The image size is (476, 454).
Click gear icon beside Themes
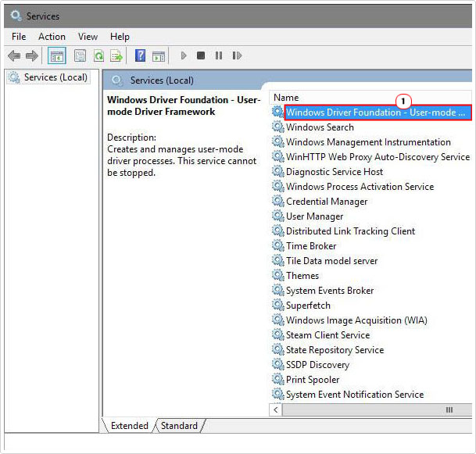click(277, 276)
